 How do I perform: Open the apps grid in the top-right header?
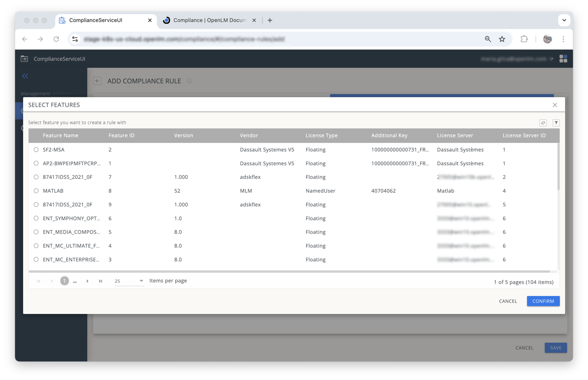click(563, 58)
